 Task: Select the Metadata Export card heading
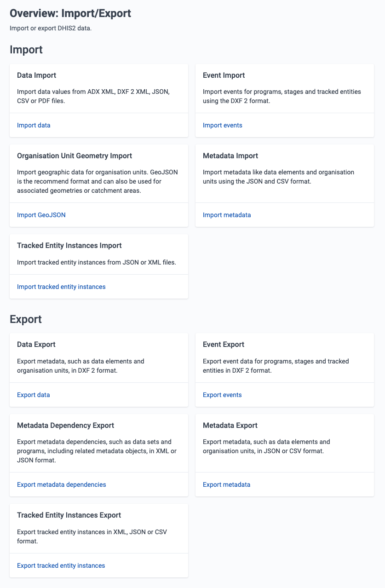(x=230, y=425)
